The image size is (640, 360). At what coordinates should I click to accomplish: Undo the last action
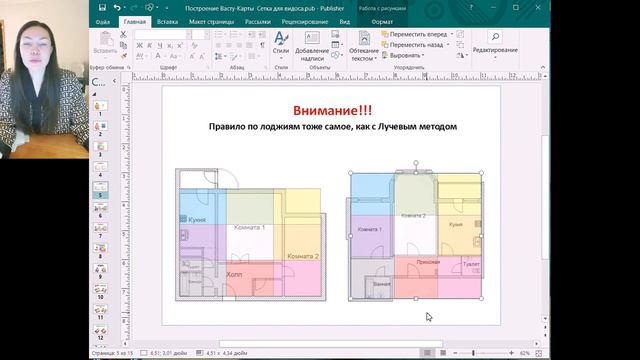point(117,8)
